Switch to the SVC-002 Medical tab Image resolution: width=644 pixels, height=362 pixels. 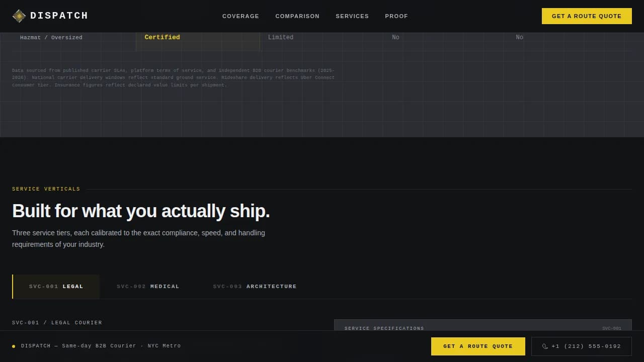click(x=148, y=287)
